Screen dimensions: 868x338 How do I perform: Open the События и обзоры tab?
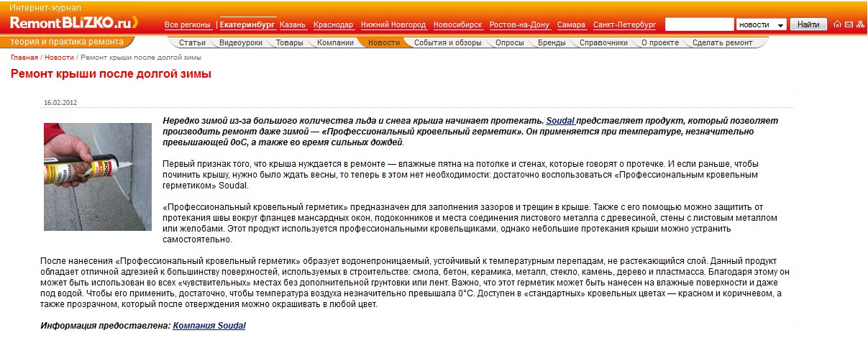(x=447, y=42)
